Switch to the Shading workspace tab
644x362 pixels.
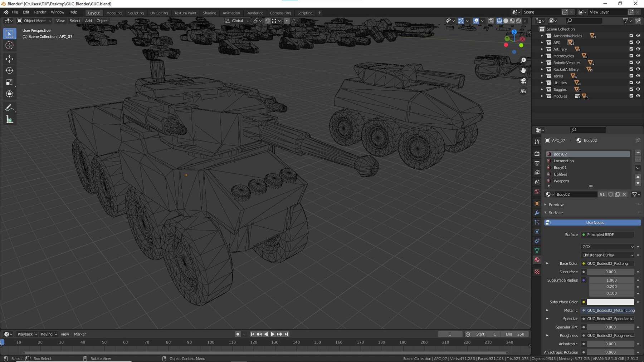[x=209, y=13]
